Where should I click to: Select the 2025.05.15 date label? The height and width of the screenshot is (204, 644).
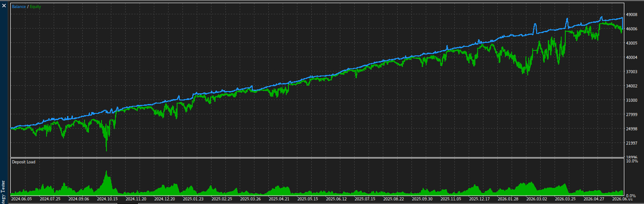click(x=308, y=199)
